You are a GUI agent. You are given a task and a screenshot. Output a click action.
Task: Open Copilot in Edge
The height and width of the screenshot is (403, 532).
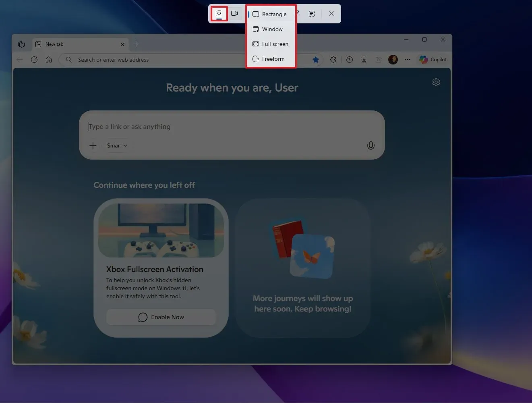(433, 59)
